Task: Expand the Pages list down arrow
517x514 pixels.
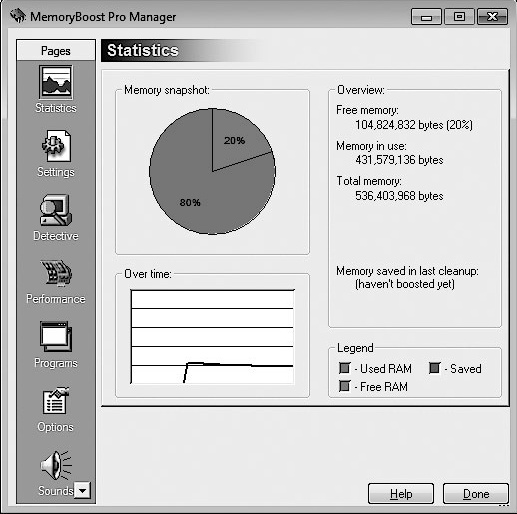Action: point(82,490)
